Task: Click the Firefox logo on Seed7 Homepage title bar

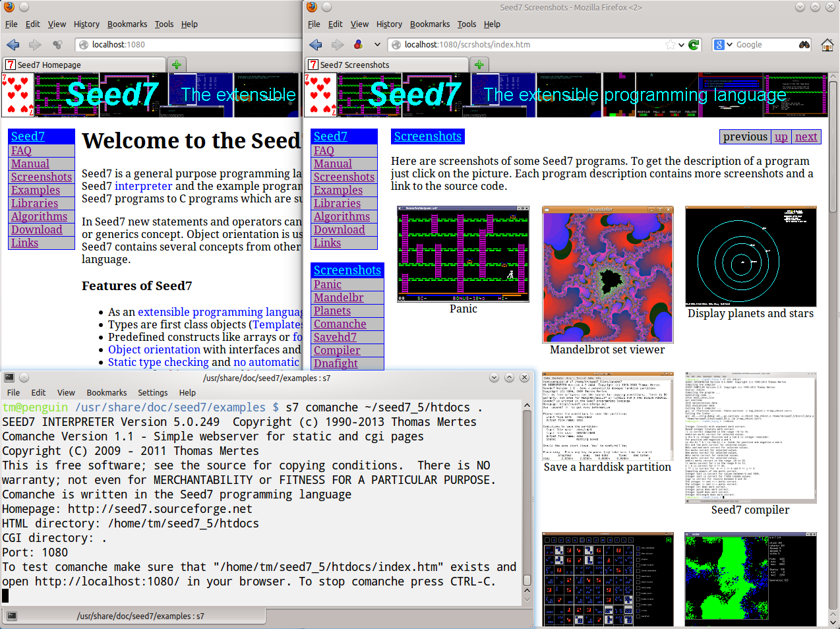Action: (9, 7)
